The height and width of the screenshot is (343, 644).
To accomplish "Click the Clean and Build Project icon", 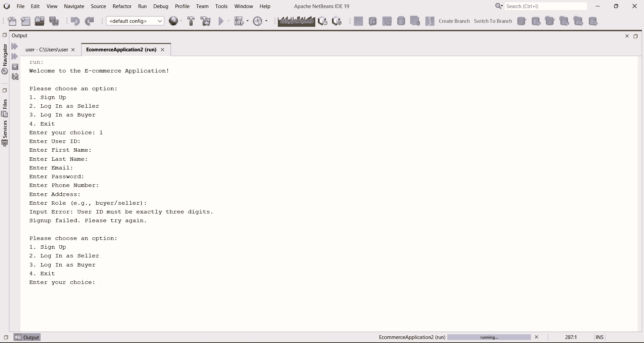I will pyautogui.click(x=206, y=21).
